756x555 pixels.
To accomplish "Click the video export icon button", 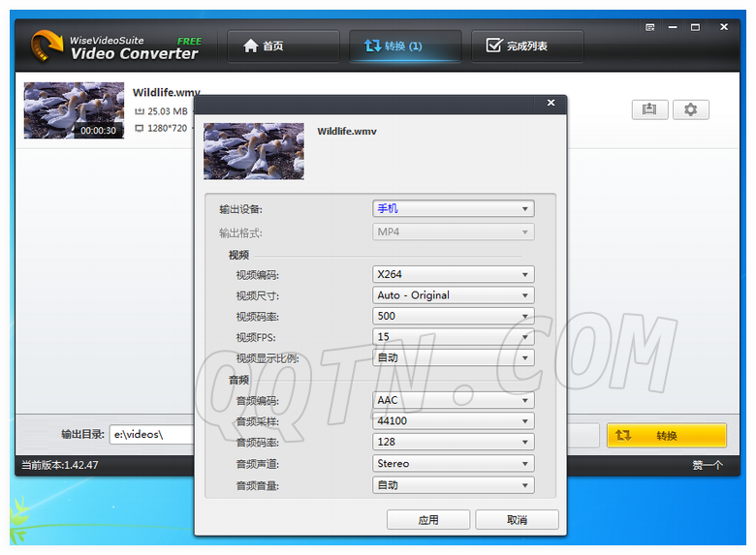I will tap(649, 109).
